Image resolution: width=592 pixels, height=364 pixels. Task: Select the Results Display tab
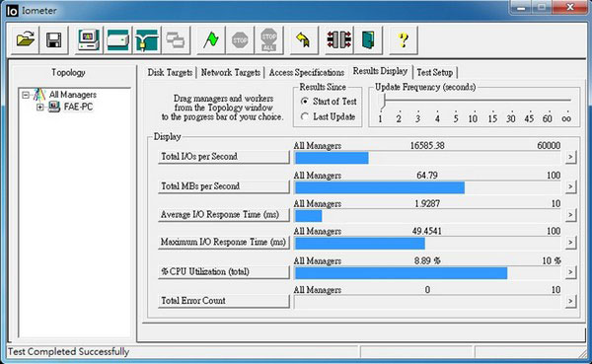click(380, 71)
